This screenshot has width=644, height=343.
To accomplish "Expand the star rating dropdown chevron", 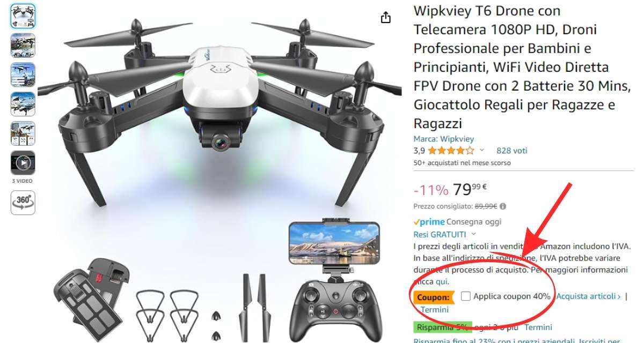I will (481, 151).
